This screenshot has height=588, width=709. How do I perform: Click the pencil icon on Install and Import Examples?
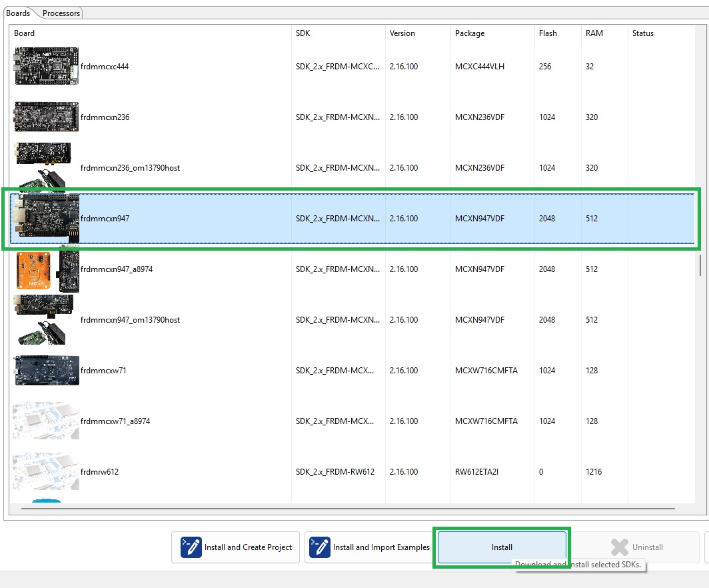pos(319,547)
